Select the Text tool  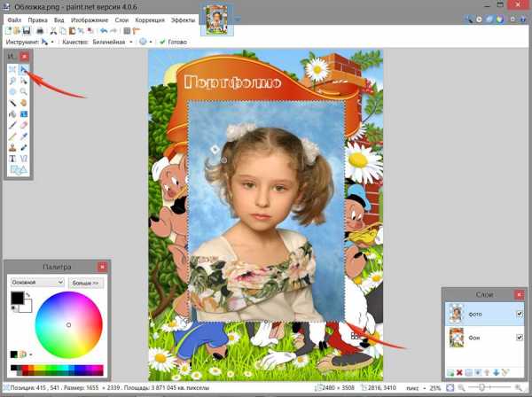pos(12,159)
